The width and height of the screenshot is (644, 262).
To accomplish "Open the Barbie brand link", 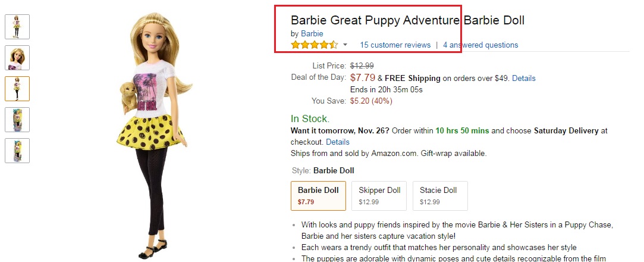I will tap(312, 33).
